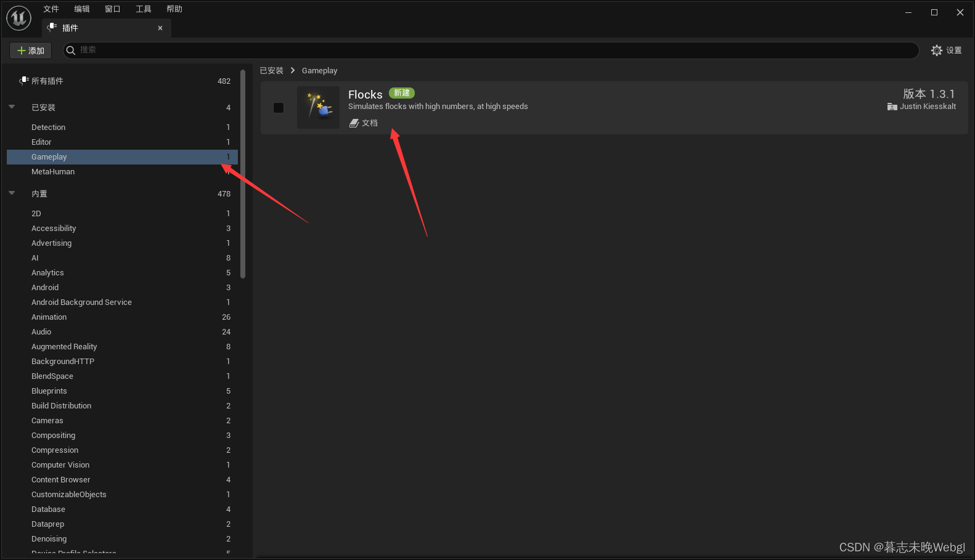
Task: Open the 工具 menu
Action: 144,9
